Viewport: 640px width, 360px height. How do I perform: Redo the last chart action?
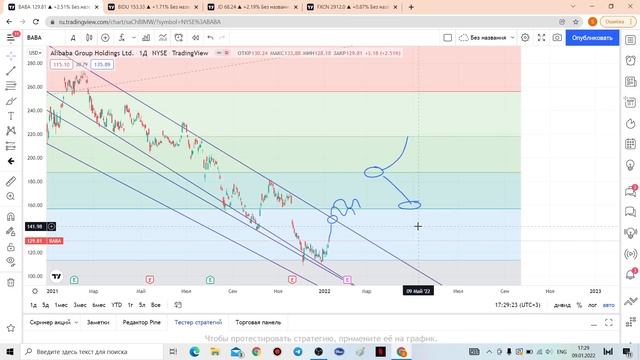pos(222,38)
